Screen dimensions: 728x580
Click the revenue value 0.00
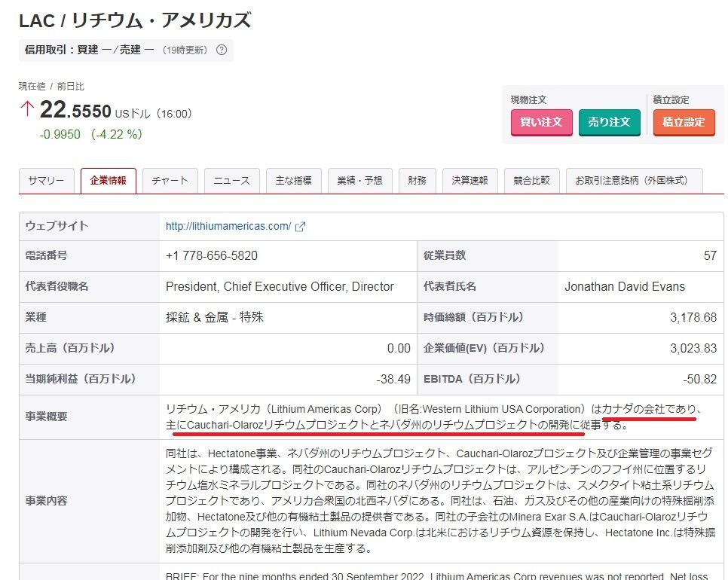pyautogui.click(x=399, y=349)
